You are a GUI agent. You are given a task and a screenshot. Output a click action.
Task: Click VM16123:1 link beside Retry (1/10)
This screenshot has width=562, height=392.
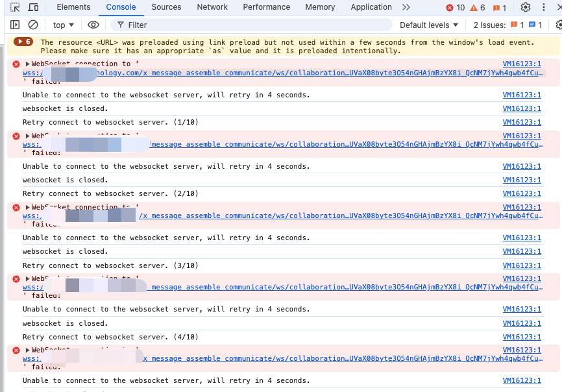click(x=522, y=122)
